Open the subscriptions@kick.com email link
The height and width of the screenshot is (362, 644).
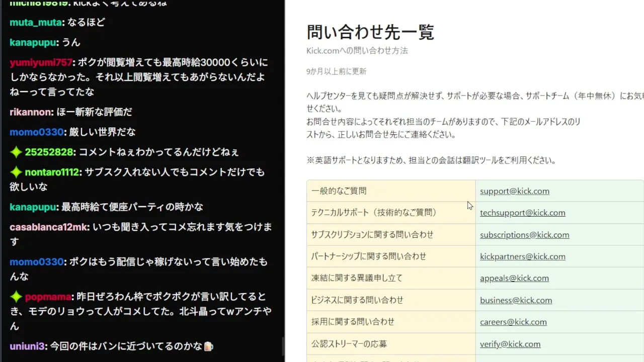525,235
